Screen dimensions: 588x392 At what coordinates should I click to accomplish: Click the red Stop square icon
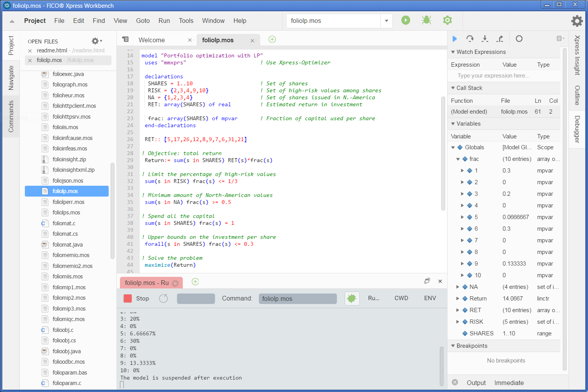point(128,298)
